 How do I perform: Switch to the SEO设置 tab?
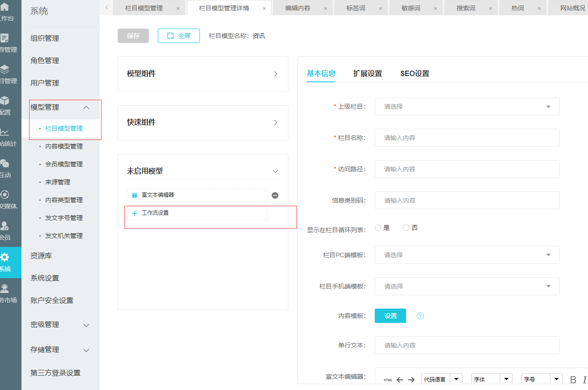coord(415,74)
